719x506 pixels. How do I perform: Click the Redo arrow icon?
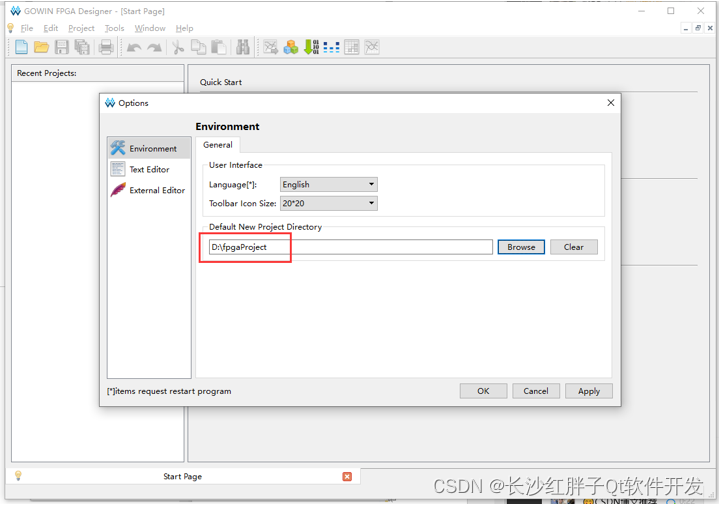[155, 47]
